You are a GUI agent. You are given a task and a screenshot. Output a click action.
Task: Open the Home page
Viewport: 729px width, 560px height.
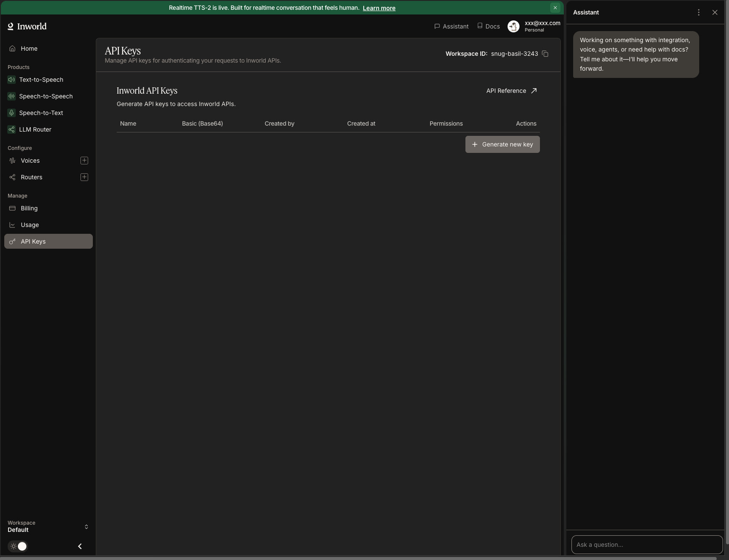(49, 49)
